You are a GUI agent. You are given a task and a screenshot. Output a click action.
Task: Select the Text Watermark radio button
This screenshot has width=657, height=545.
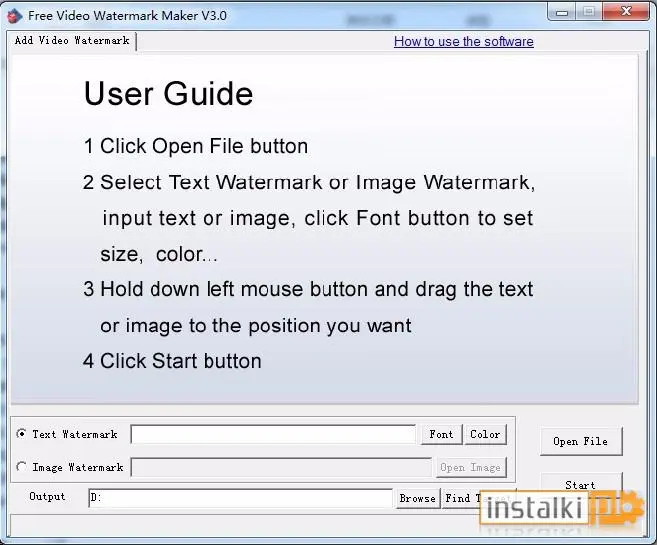[21, 434]
